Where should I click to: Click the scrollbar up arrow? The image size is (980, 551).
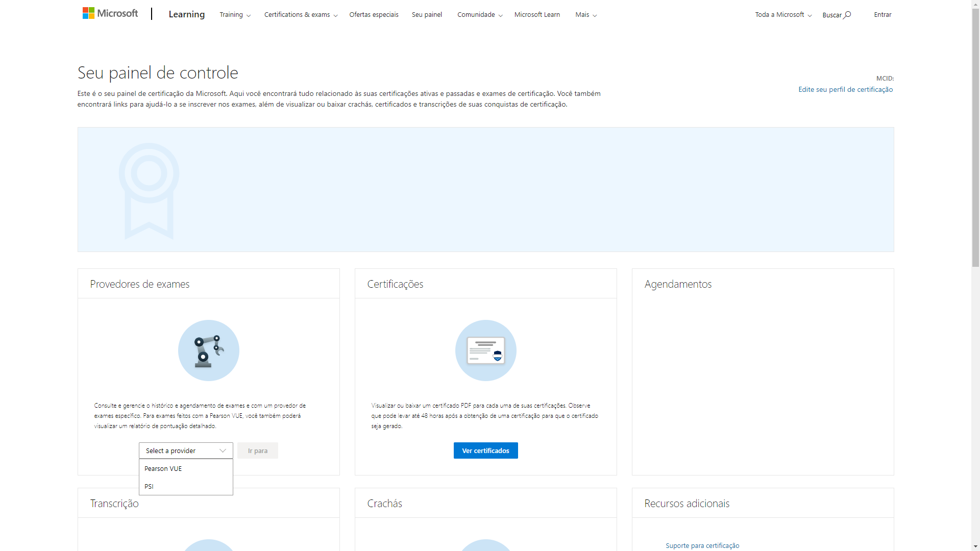pos(975,4)
